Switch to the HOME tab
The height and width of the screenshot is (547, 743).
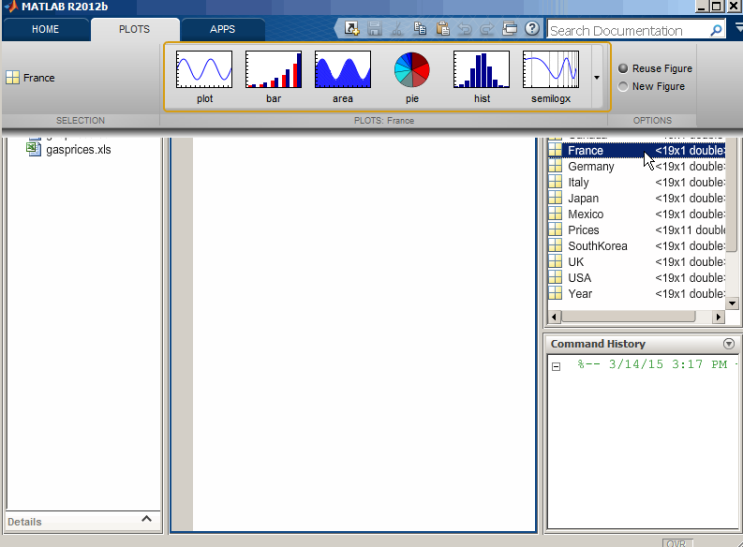pyautogui.click(x=45, y=29)
